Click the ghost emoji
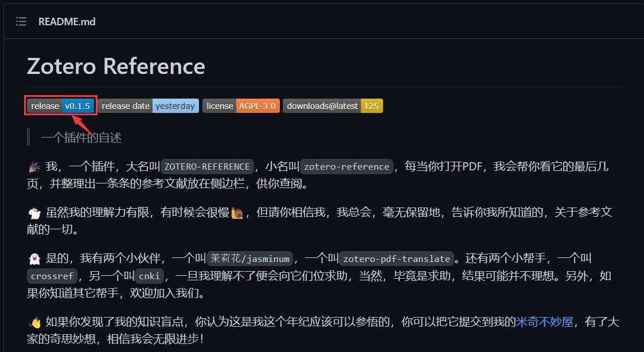This screenshot has height=352, width=644. pos(34,259)
